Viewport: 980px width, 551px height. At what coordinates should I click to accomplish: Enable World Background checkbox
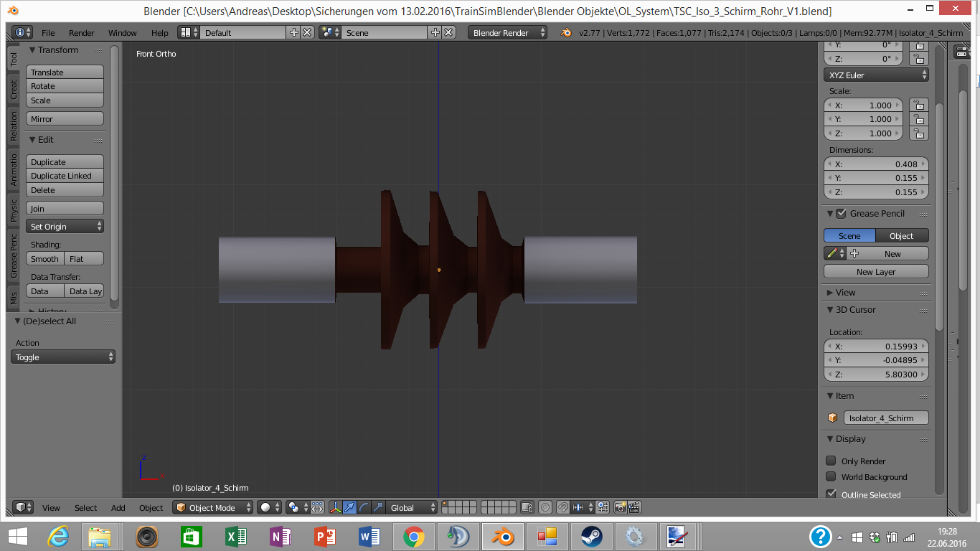coord(831,476)
